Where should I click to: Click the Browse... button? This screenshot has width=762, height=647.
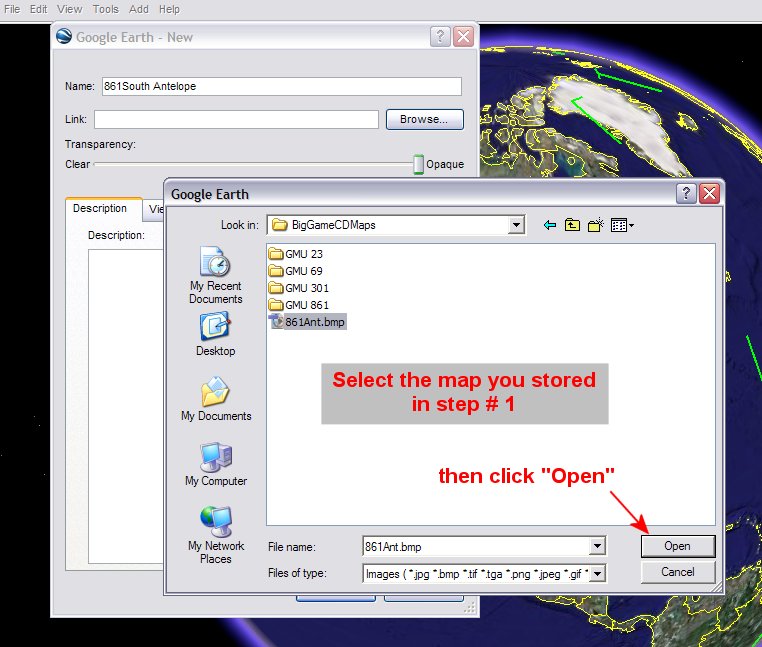click(425, 119)
